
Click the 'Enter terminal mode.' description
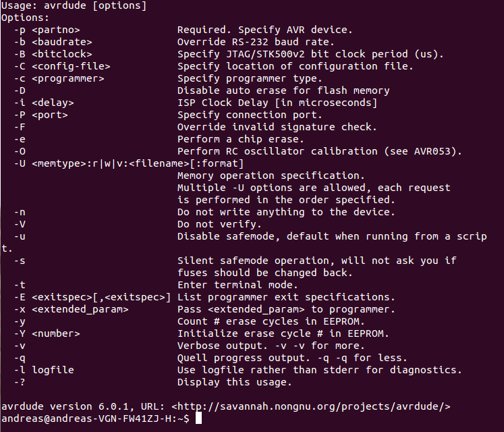coord(237,285)
